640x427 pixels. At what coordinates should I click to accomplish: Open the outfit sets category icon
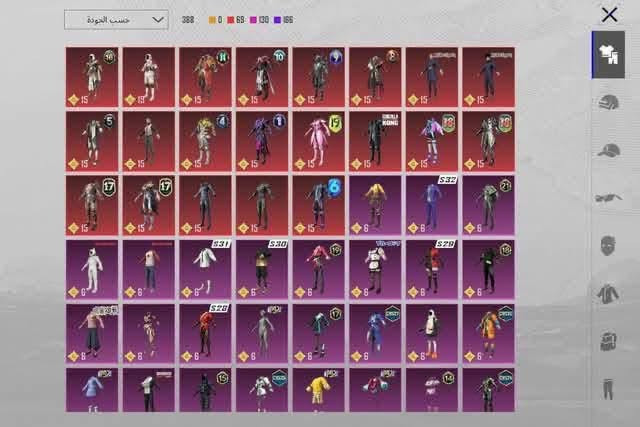[609, 55]
